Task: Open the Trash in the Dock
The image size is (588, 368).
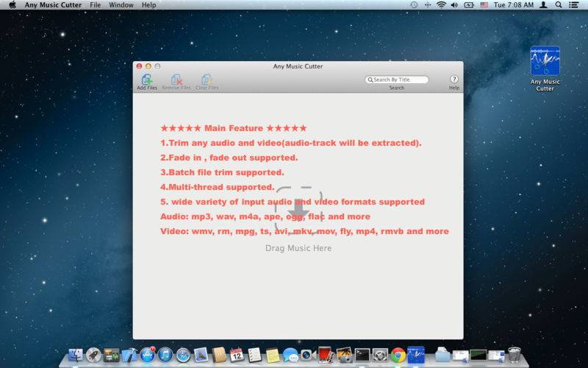Action: point(514,355)
